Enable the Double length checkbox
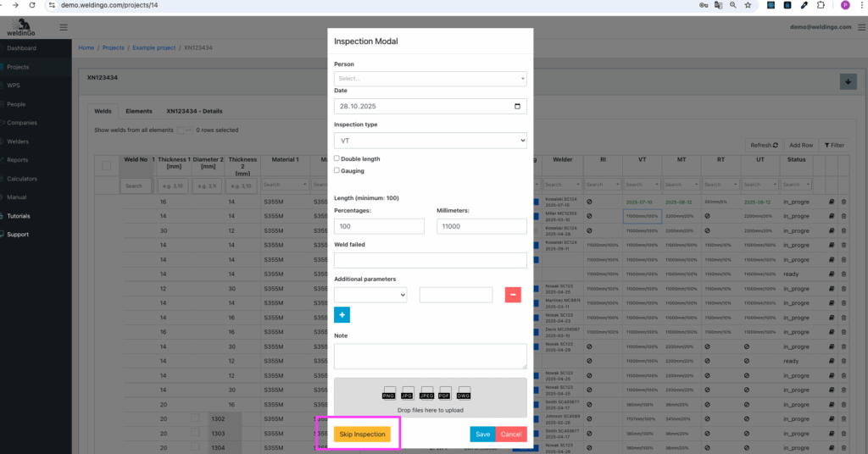The height and width of the screenshot is (454, 868). 337,158
